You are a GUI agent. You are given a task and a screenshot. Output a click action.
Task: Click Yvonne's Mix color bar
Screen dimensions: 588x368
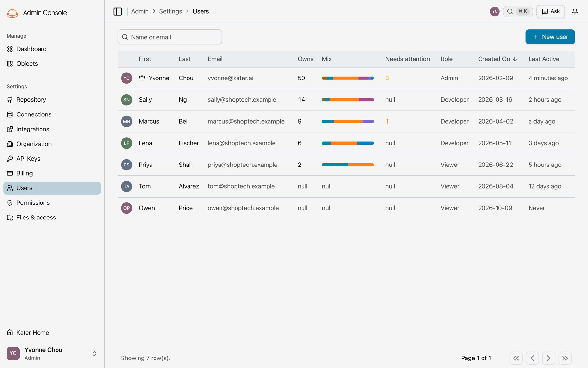coord(348,78)
